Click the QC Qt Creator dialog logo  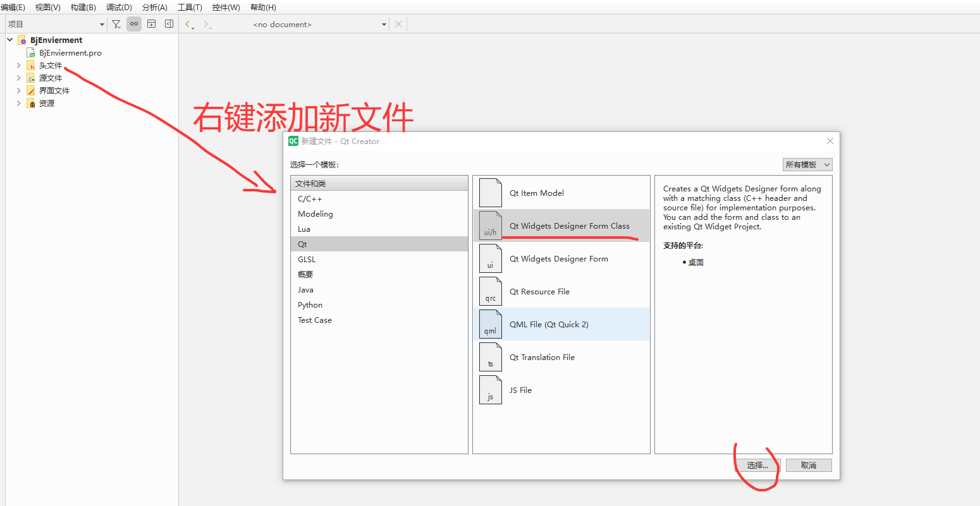tap(293, 141)
